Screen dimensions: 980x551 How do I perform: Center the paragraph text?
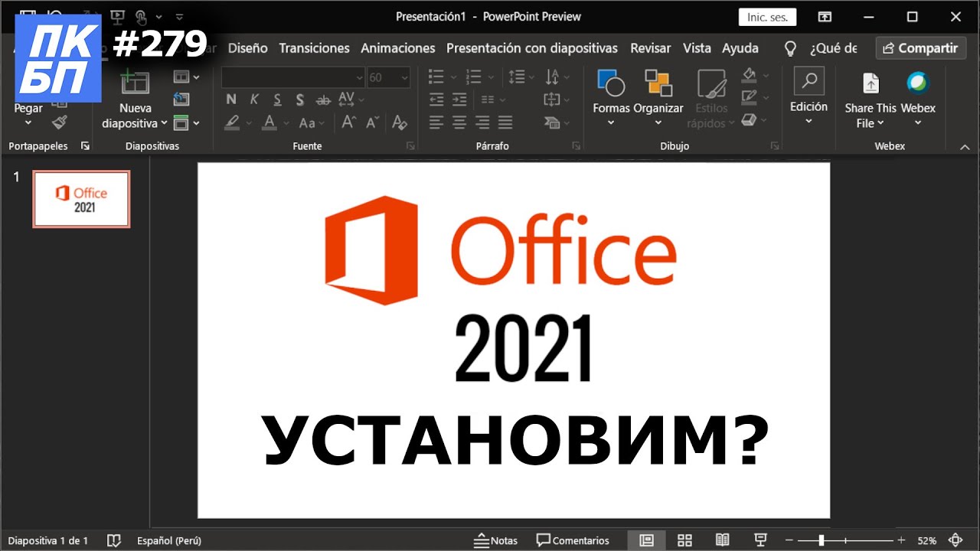459,122
